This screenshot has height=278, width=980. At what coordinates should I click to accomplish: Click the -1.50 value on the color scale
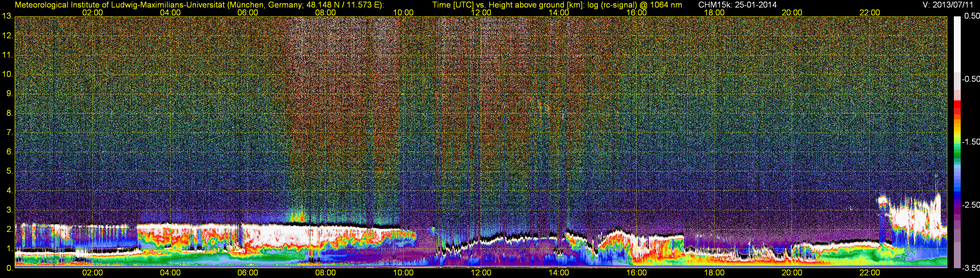(971, 142)
